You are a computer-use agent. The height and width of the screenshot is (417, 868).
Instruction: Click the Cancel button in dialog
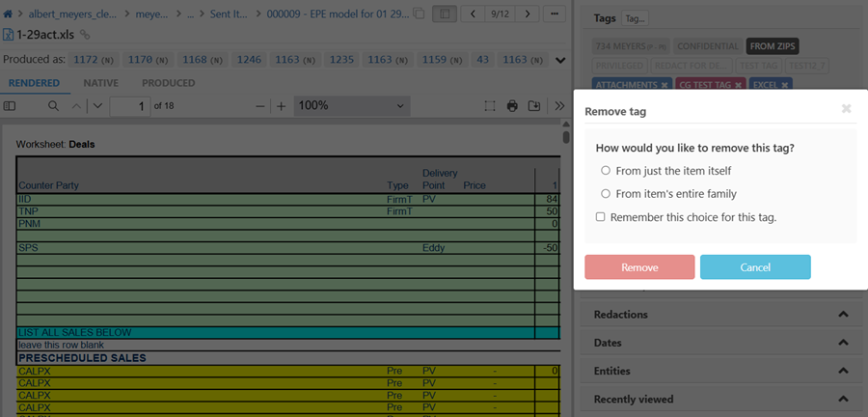(x=755, y=267)
